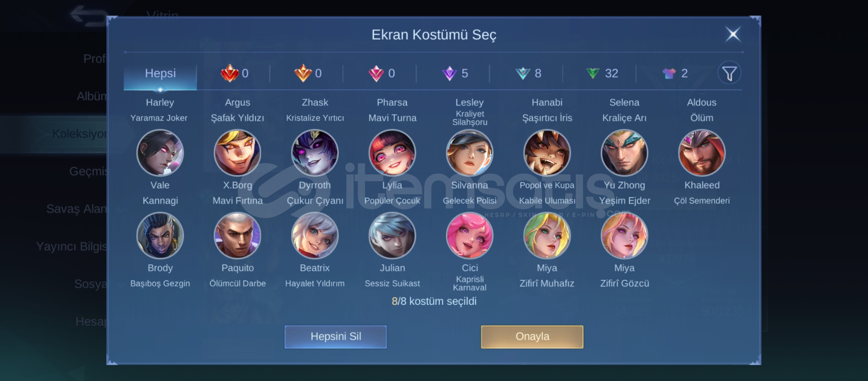
Task: Select the green gem tab showing 32
Action: 601,73
